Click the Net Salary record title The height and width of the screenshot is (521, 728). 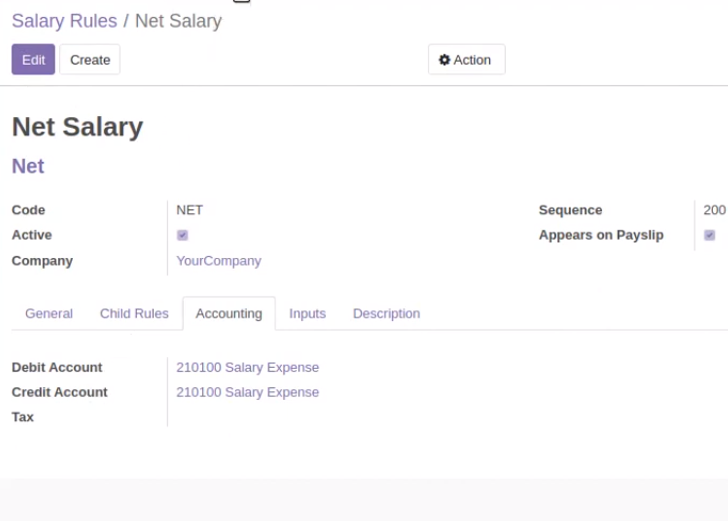point(78,127)
